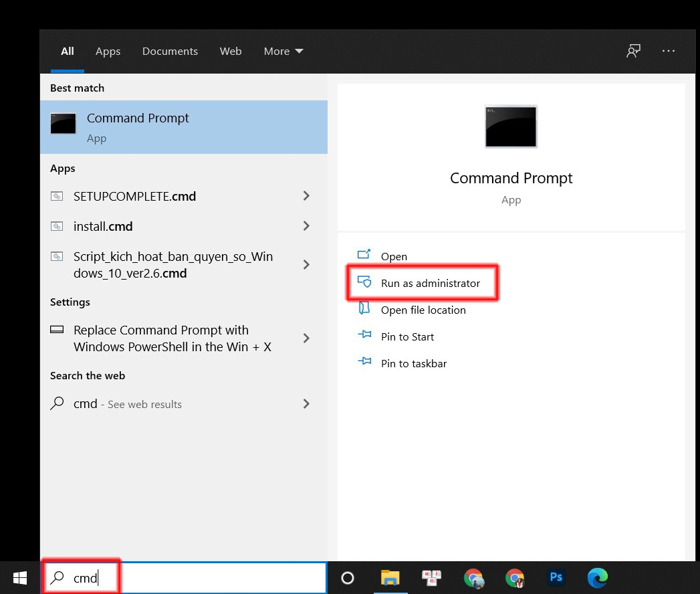Screen dimensions: 700x594
Task: Switch to the Apps tab
Action: (108, 52)
